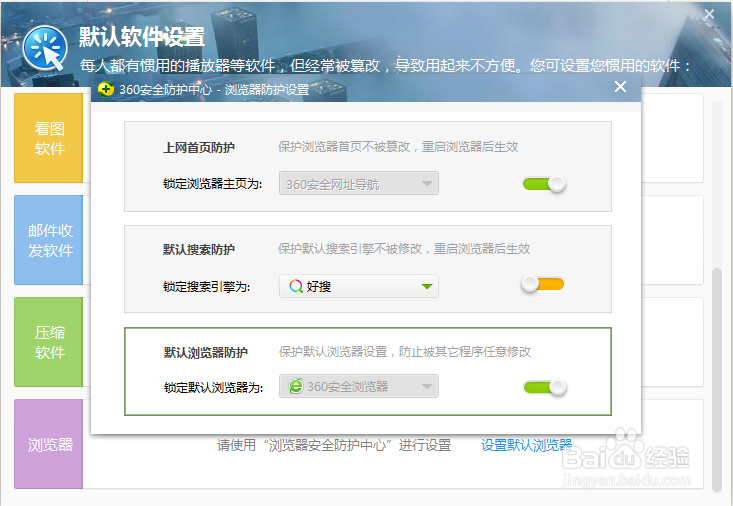
Task: Click the 保护默认浏览器设置 description text
Action: (405, 351)
